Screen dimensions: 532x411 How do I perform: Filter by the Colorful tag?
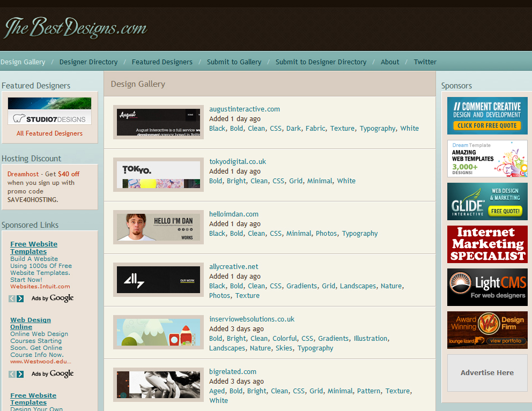coord(285,339)
